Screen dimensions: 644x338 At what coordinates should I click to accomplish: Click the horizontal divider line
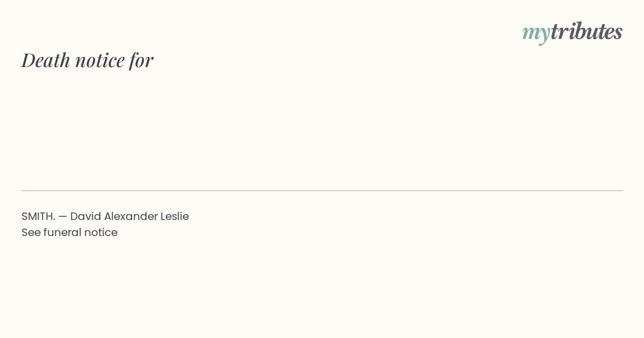click(322, 190)
